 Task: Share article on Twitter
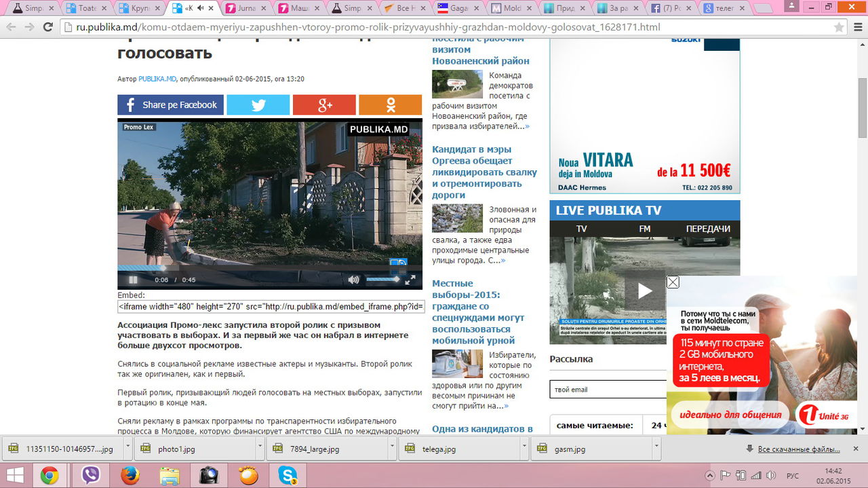(258, 105)
